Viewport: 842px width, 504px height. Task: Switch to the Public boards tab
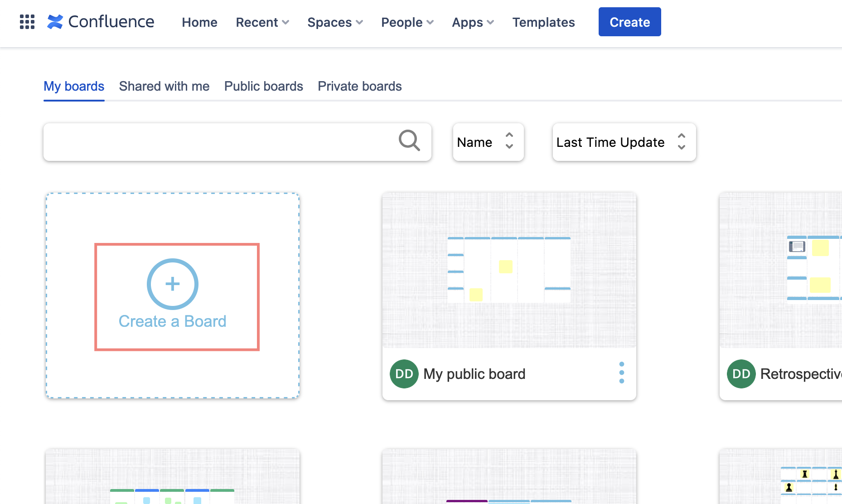(263, 86)
